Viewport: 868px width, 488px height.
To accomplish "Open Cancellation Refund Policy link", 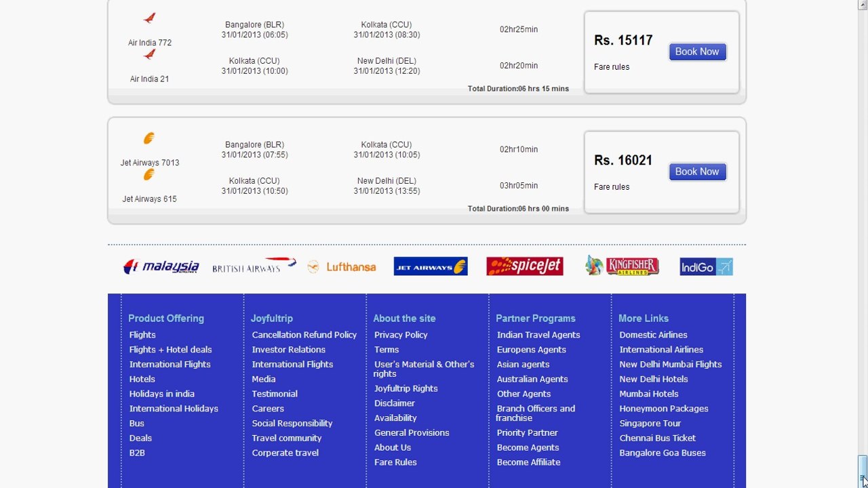I will pyautogui.click(x=304, y=335).
